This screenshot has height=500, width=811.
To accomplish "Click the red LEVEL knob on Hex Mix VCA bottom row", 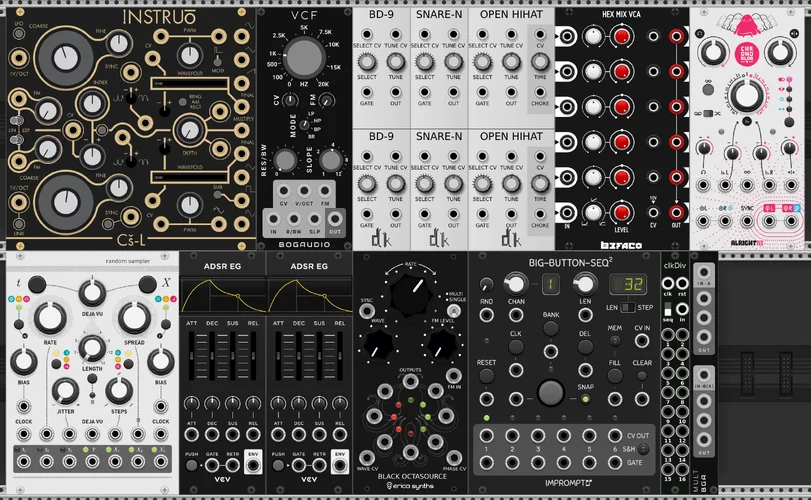I will point(621,212).
